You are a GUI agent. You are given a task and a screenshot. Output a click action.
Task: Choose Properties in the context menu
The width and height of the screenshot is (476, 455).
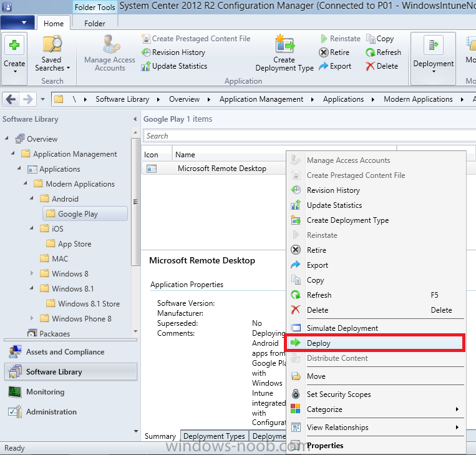click(x=375, y=445)
